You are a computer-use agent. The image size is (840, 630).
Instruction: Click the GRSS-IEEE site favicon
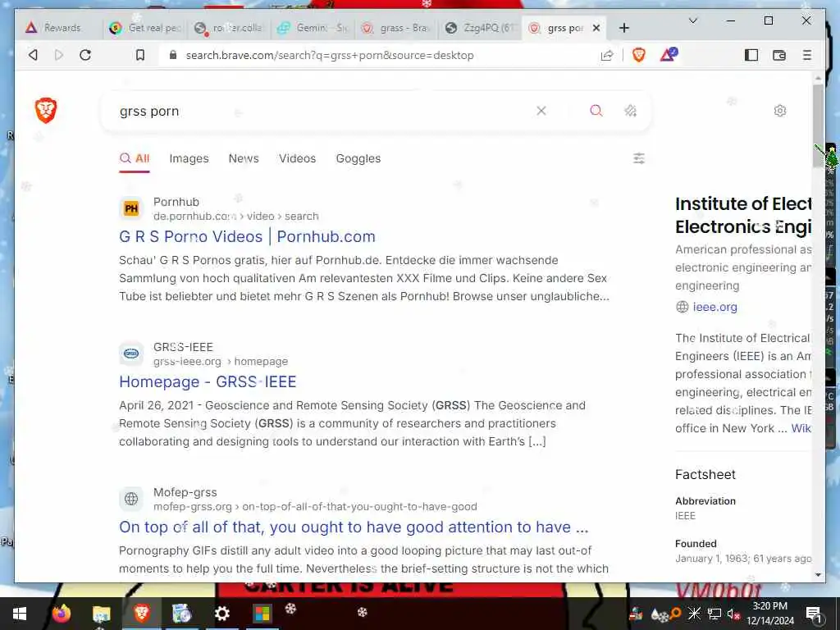click(x=131, y=354)
